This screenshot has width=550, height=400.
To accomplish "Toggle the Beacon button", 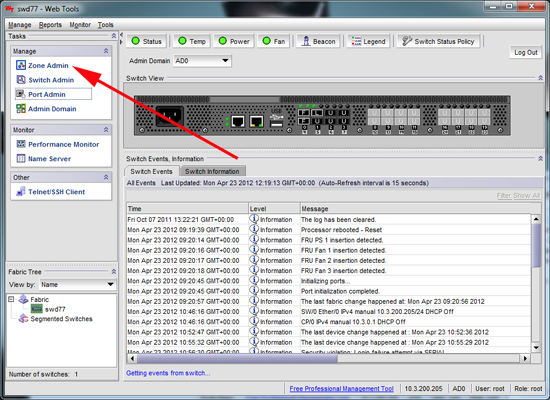I will 318,41.
